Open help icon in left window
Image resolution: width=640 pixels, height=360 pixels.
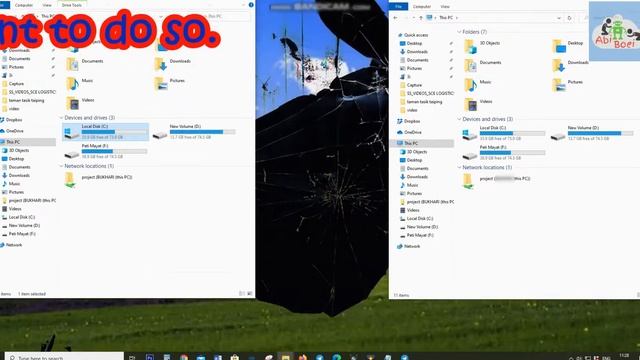pyautogui.click(x=251, y=4)
